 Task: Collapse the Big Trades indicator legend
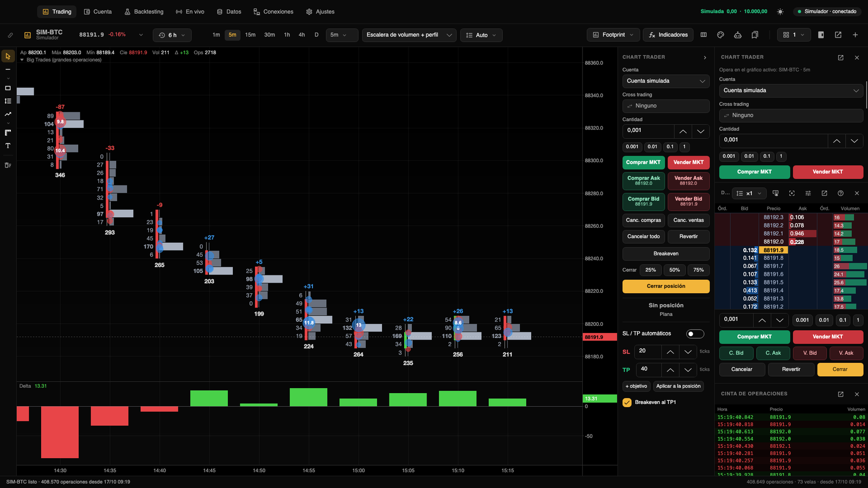[22, 60]
